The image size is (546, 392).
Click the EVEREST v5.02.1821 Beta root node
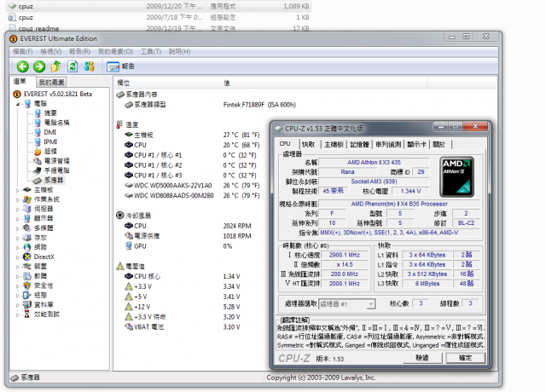[53, 94]
